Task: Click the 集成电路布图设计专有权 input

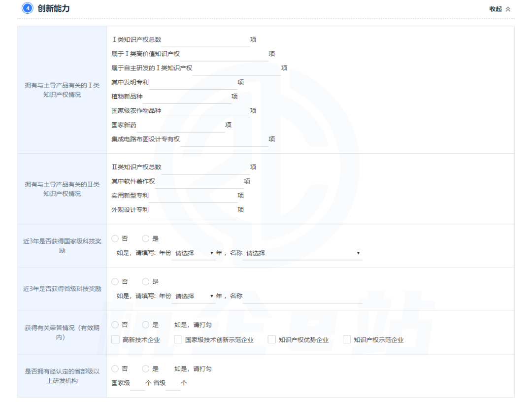Action: pyautogui.click(x=224, y=140)
